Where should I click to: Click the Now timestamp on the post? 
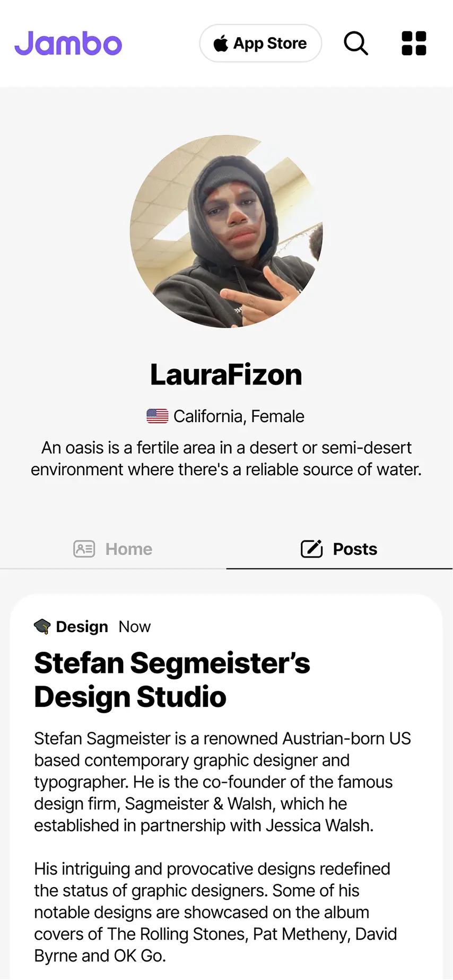click(x=135, y=627)
